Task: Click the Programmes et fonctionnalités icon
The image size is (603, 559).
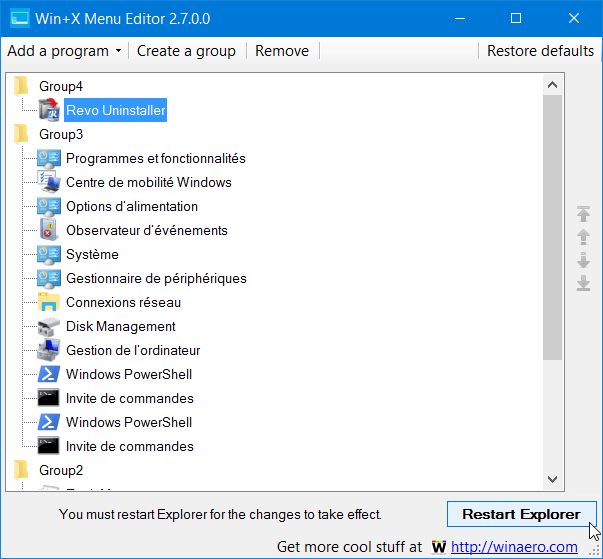Action: click(49, 158)
